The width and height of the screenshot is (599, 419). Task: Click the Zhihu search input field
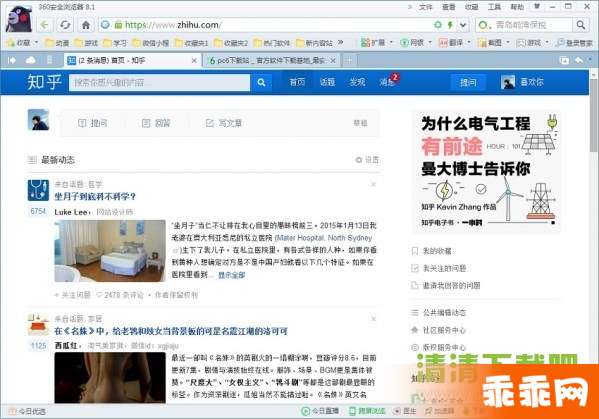(x=159, y=83)
